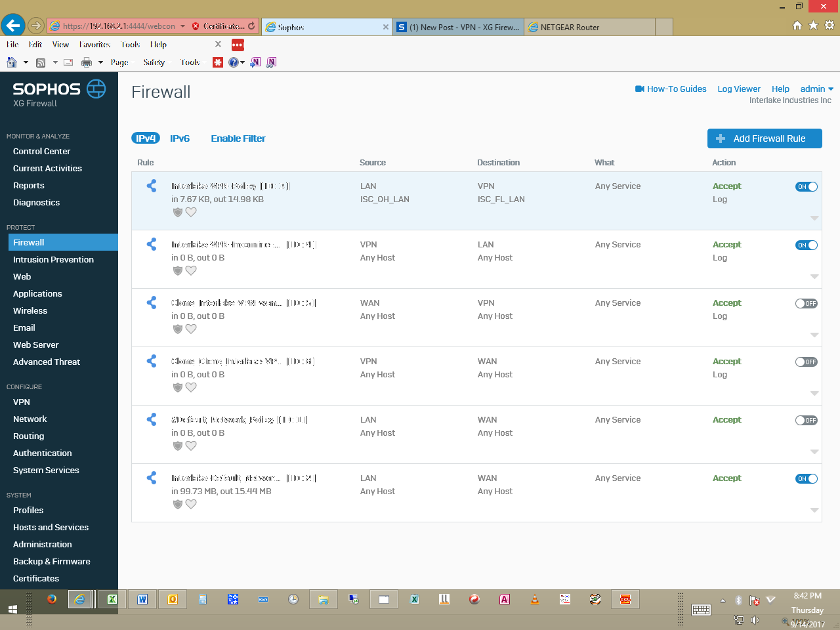The height and width of the screenshot is (630, 840).
Task: Switch to New Post - VPN tab
Action: [459, 27]
